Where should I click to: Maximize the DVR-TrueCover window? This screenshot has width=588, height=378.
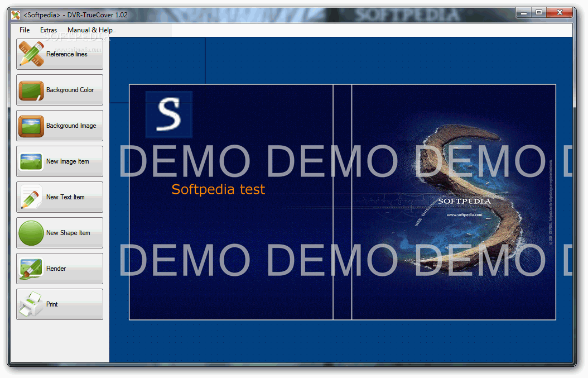click(x=539, y=13)
